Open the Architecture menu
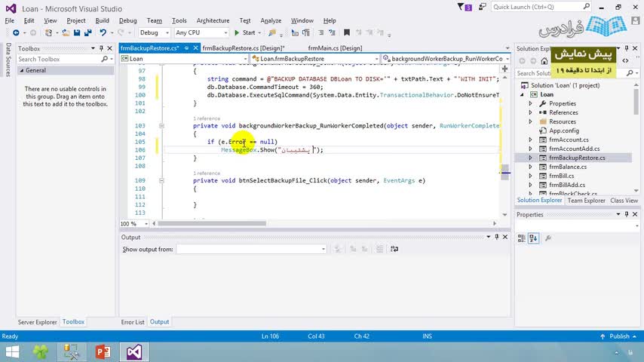This screenshot has height=362, width=644. click(213, 20)
